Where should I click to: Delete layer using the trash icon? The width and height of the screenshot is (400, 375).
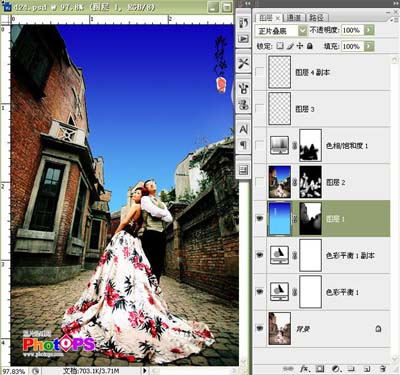(x=383, y=369)
